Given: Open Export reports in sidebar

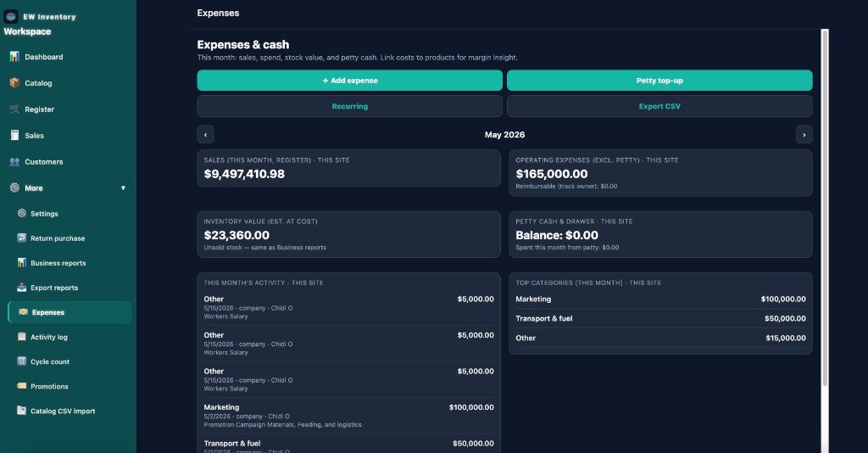Looking at the screenshot, I should point(54,288).
